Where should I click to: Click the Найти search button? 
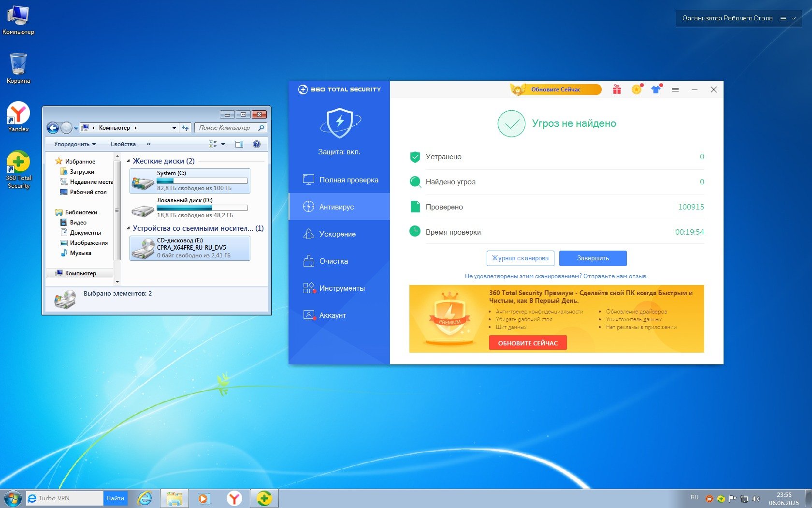[x=116, y=498]
